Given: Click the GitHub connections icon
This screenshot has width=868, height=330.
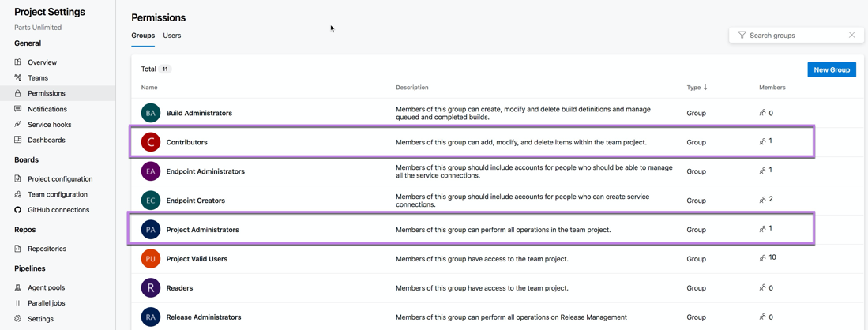Looking at the screenshot, I should tap(18, 210).
